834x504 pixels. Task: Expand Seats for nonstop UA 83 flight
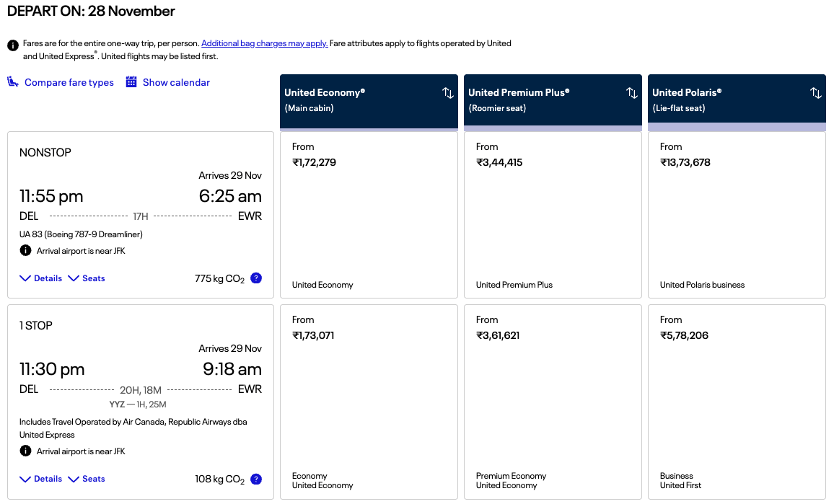tap(87, 278)
